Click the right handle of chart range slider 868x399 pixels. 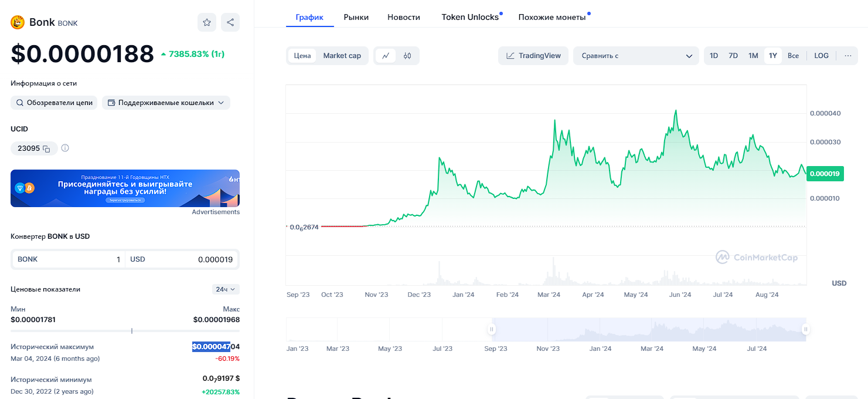coord(806,329)
